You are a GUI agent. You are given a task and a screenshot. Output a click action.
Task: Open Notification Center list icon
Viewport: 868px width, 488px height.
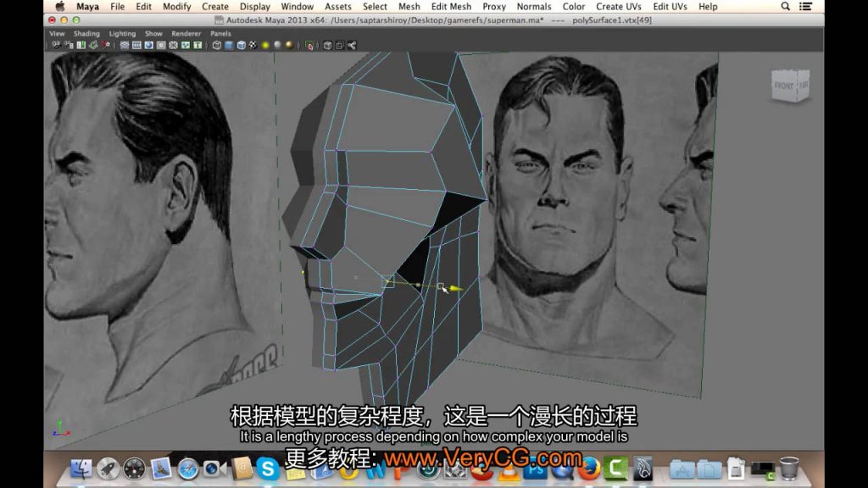[805, 7]
